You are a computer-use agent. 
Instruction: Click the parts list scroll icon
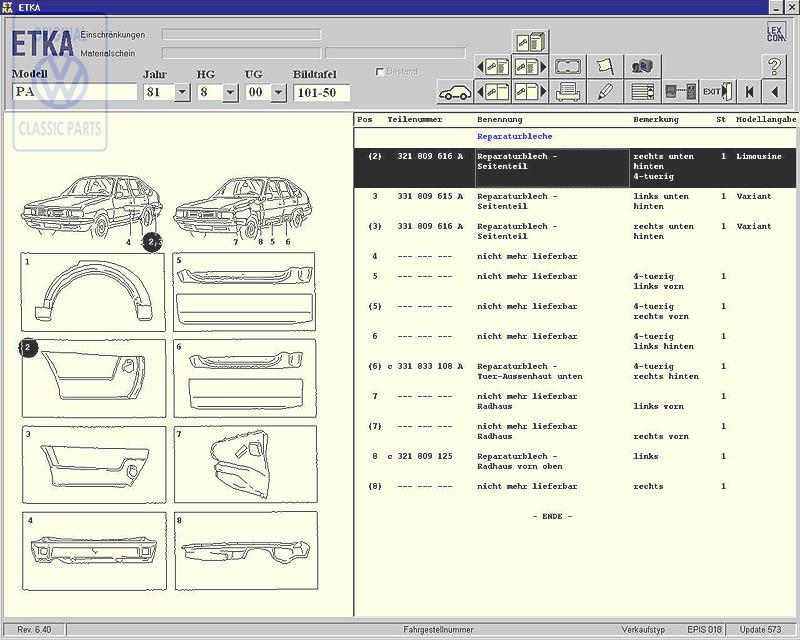(x=643, y=92)
